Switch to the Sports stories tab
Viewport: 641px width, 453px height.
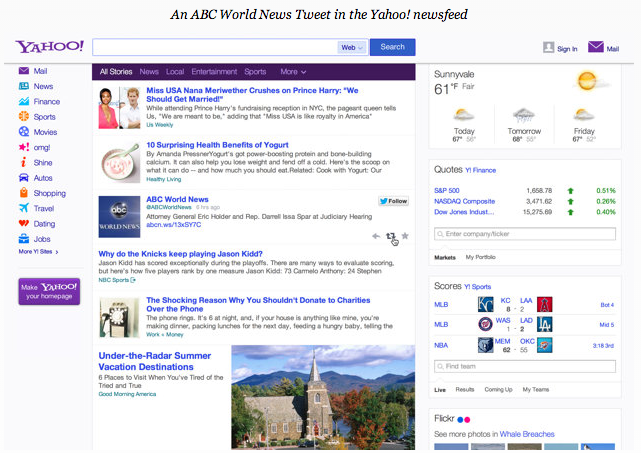pyautogui.click(x=255, y=72)
